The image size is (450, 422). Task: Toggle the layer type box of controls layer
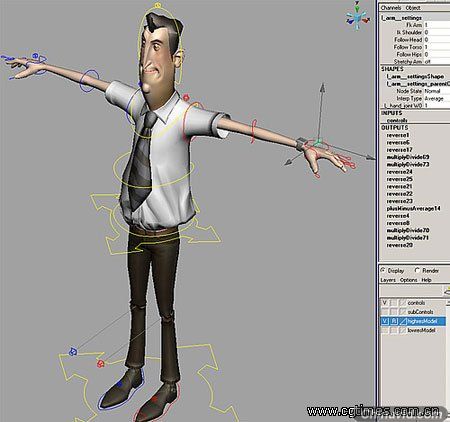click(394, 303)
